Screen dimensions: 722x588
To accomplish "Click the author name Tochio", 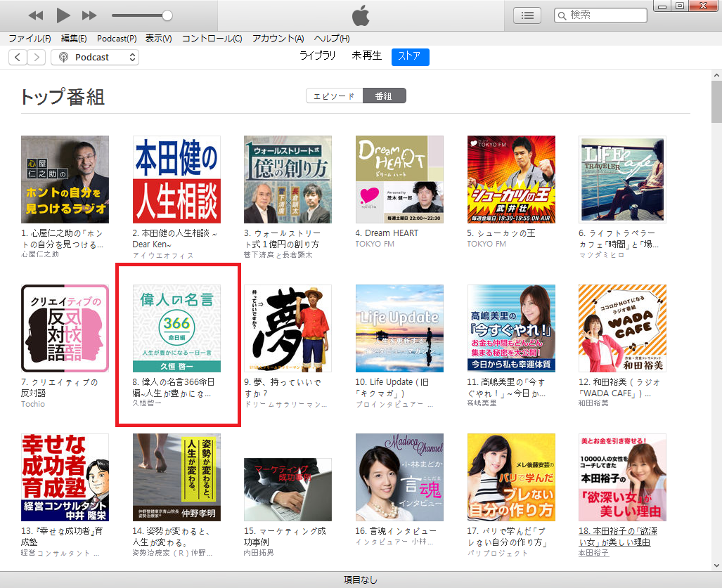I will (33, 404).
